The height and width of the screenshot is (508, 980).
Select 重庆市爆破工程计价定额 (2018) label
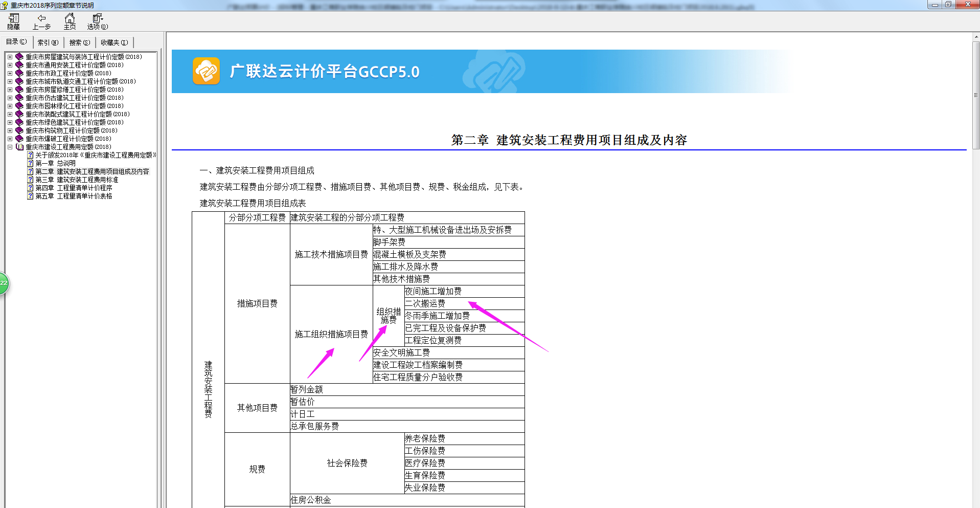(x=69, y=139)
